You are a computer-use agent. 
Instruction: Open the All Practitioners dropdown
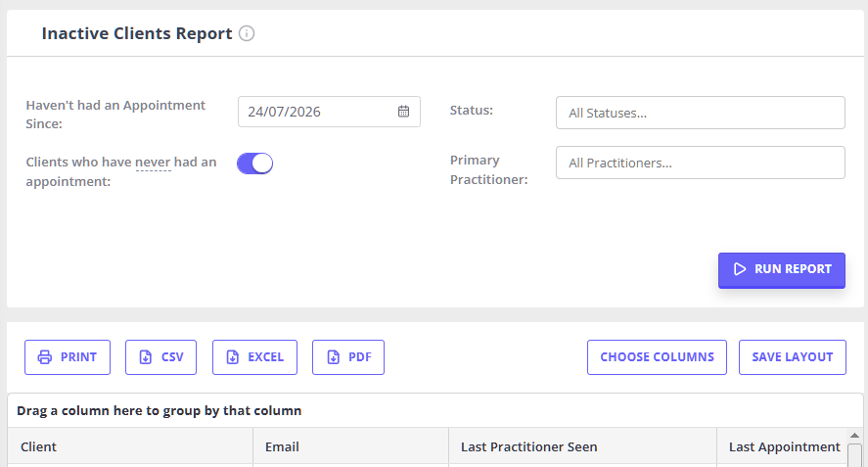(x=701, y=163)
